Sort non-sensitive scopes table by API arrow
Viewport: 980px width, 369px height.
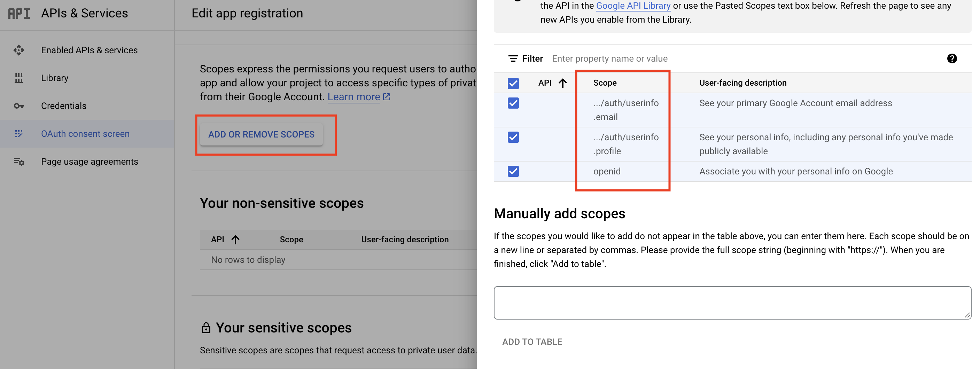point(235,240)
